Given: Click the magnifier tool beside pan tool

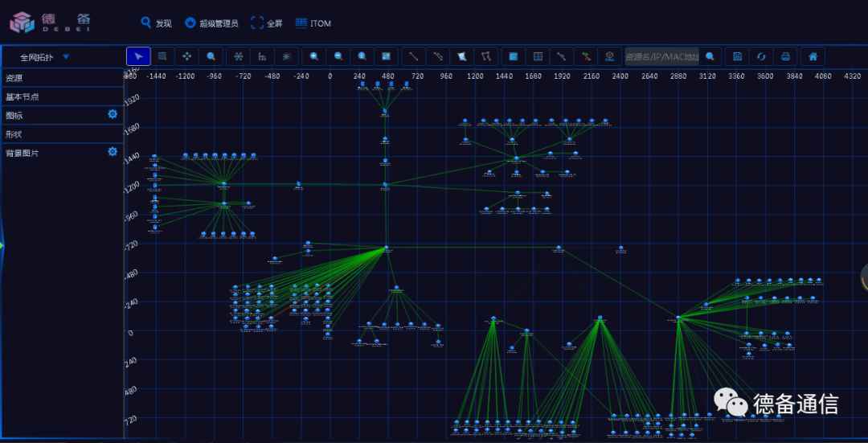Looking at the screenshot, I should coord(211,56).
